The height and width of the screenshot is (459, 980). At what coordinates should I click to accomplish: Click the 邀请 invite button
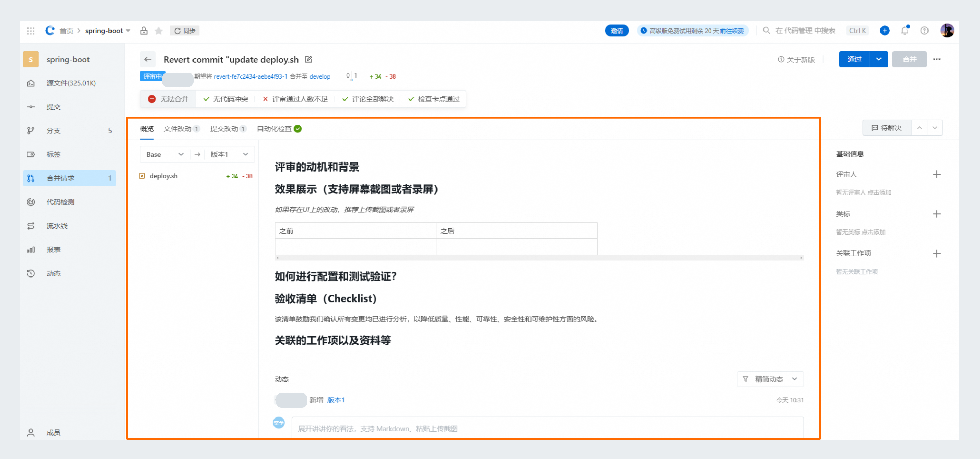tap(617, 31)
